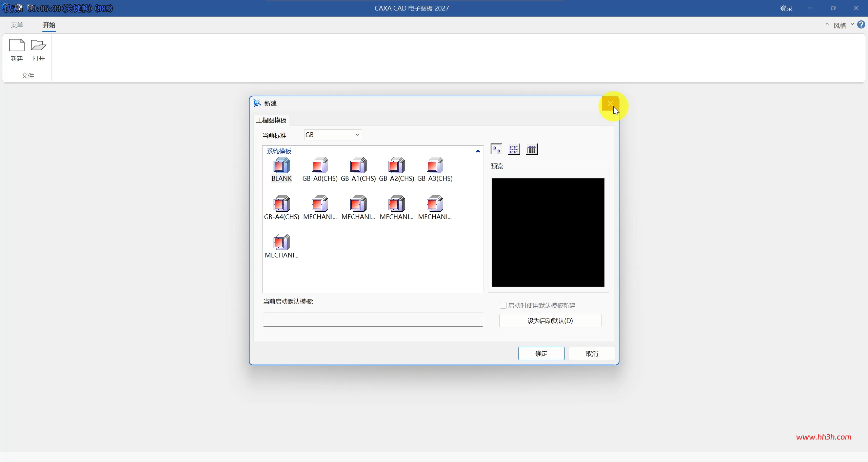Open the 菜单 tab
The height and width of the screenshot is (462, 868).
tap(17, 25)
